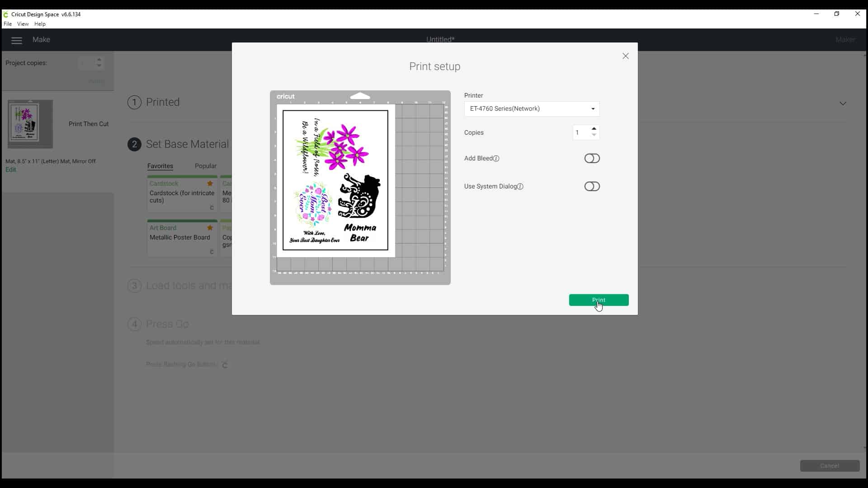
Task: Select the Favorites materials tab
Action: (x=160, y=166)
